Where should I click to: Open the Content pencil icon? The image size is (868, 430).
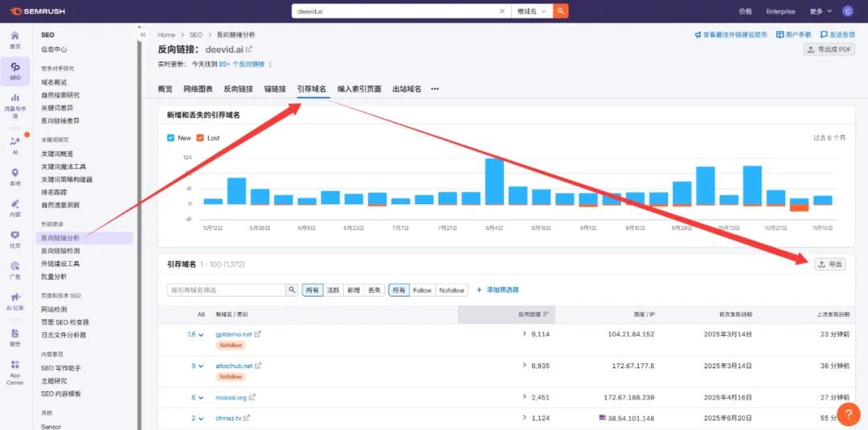15,203
